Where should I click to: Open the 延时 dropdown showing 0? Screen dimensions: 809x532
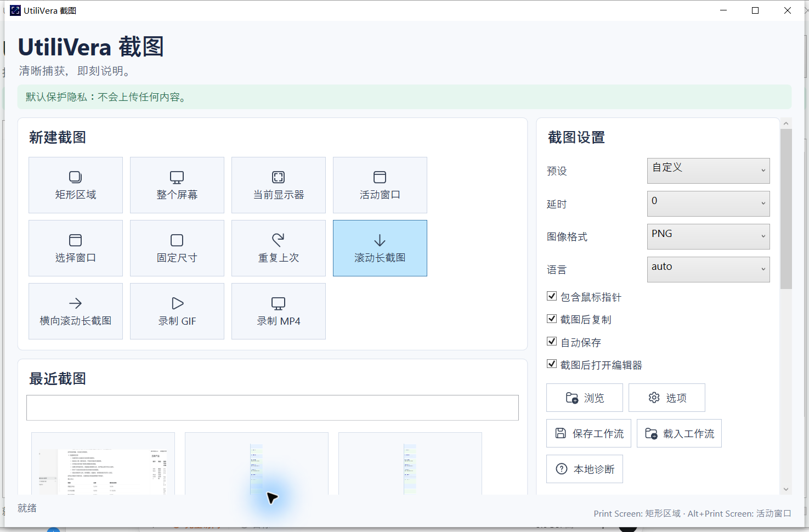pos(708,203)
